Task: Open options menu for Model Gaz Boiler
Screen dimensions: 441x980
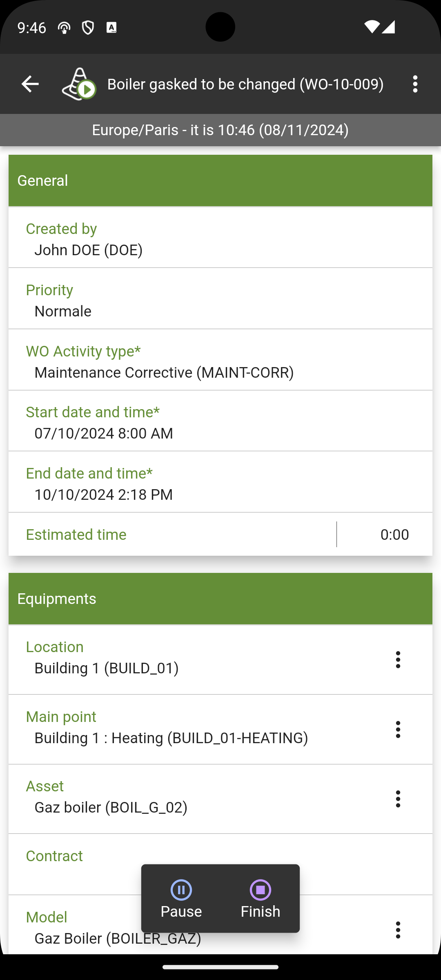Action: click(x=398, y=930)
